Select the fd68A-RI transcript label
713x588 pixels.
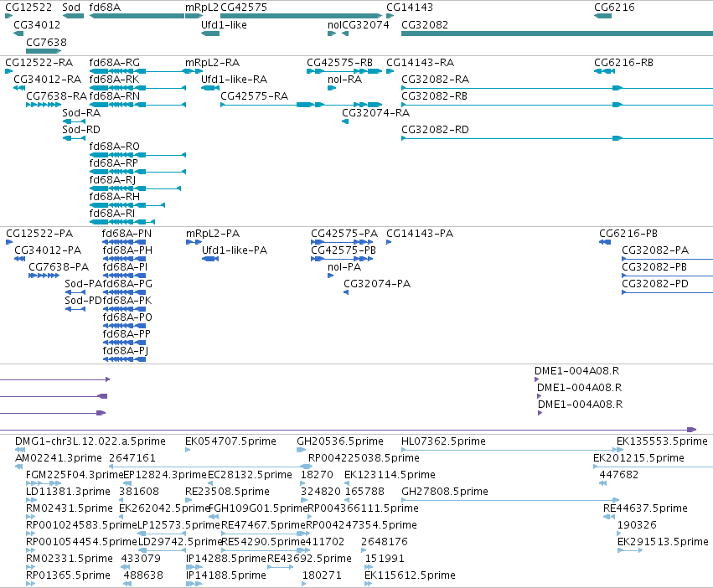112,214
